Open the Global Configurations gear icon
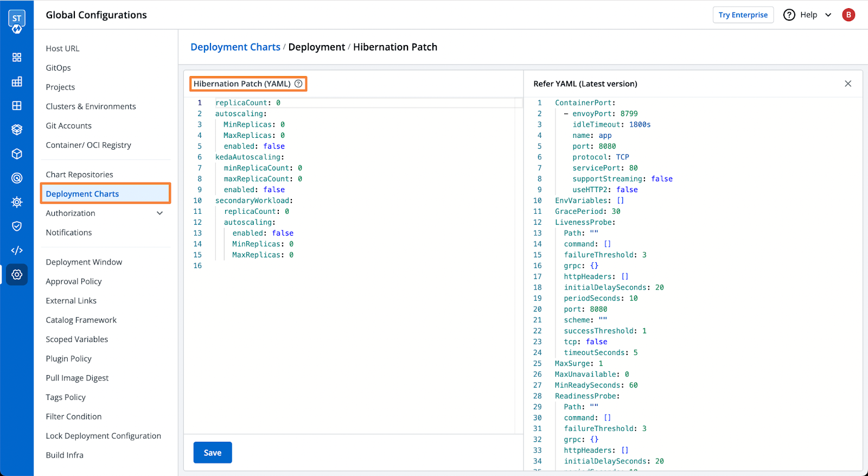 17,275
